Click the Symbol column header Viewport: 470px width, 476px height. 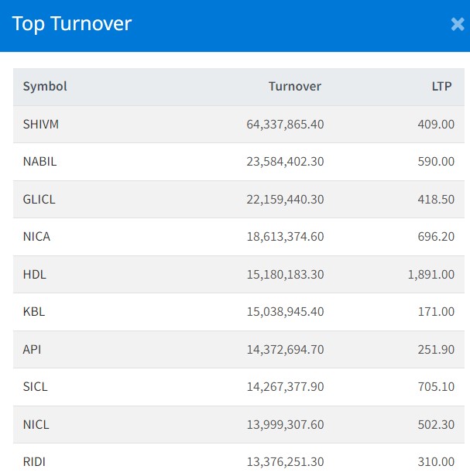click(45, 87)
